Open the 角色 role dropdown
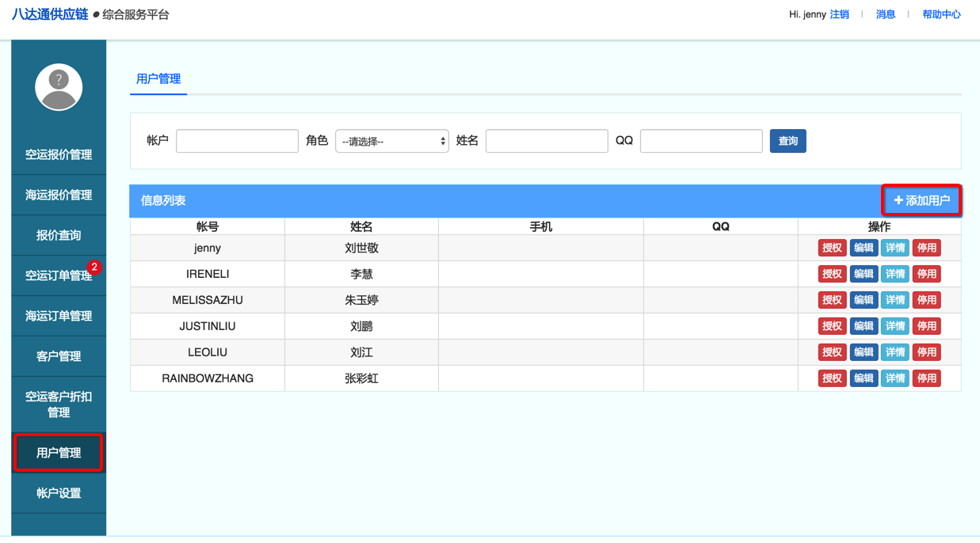This screenshot has width=980, height=543. (392, 141)
